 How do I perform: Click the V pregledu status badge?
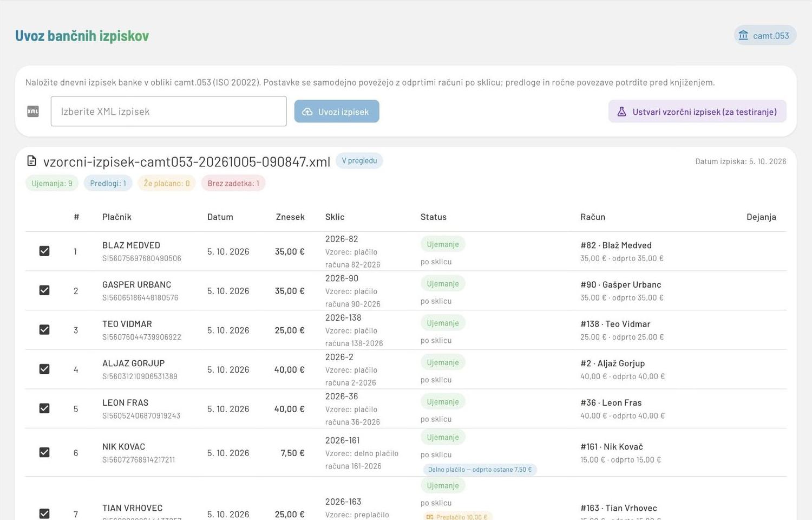click(359, 161)
